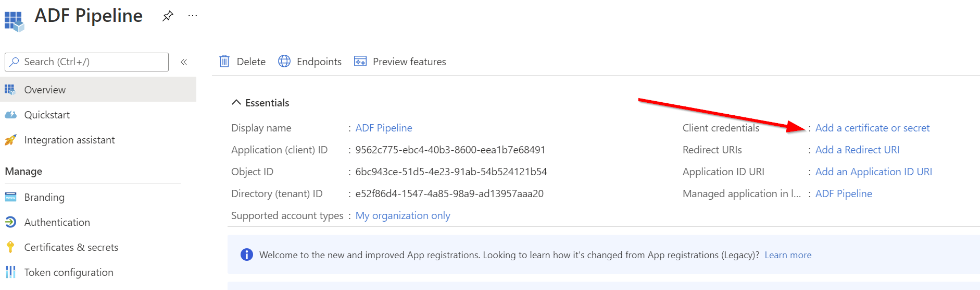The image size is (980, 290).
Task: Select Overview in the sidebar
Action: tap(98, 90)
